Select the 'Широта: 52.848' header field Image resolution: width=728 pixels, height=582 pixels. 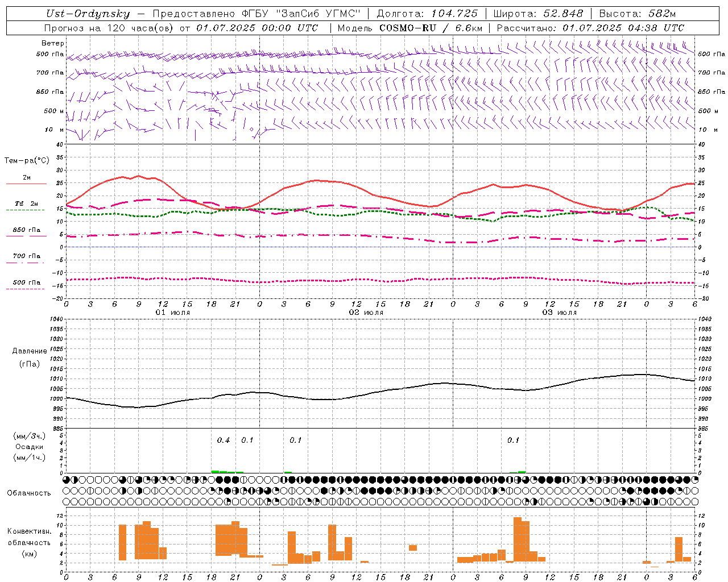538,14
